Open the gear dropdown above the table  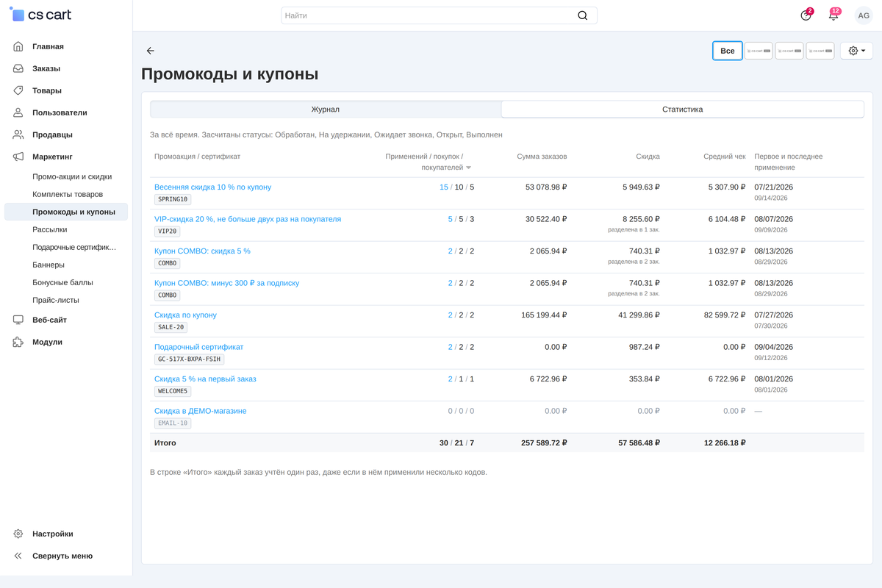point(856,51)
